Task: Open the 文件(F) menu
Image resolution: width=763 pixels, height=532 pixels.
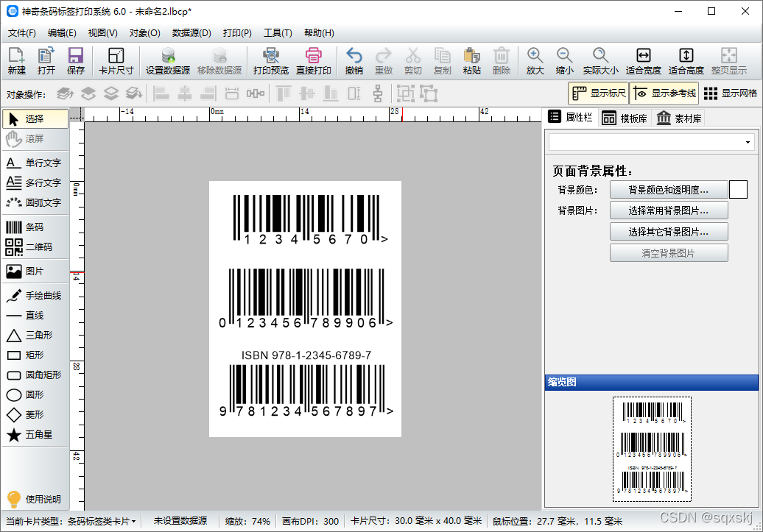Action: (22, 33)
